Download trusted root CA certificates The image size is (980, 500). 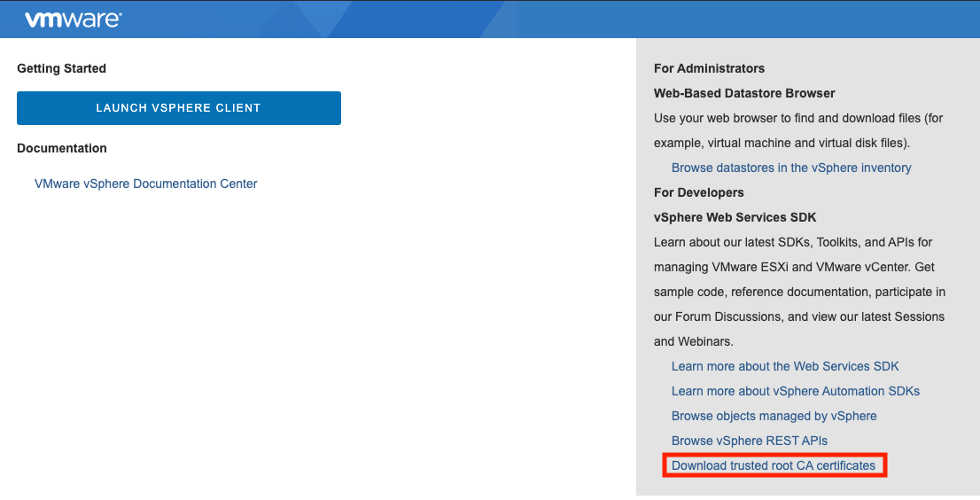click(x=774, y=465)
